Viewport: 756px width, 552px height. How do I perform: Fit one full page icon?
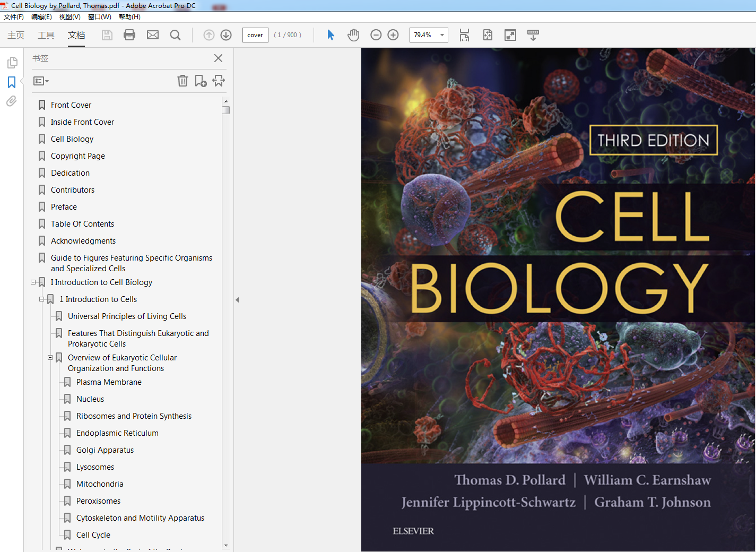pos(488,35)
